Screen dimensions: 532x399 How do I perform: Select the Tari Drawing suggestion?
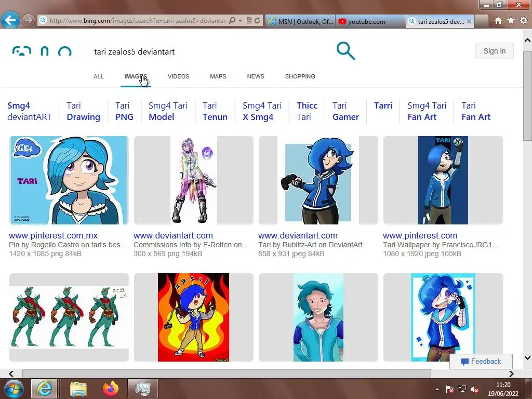coord(84,111)
